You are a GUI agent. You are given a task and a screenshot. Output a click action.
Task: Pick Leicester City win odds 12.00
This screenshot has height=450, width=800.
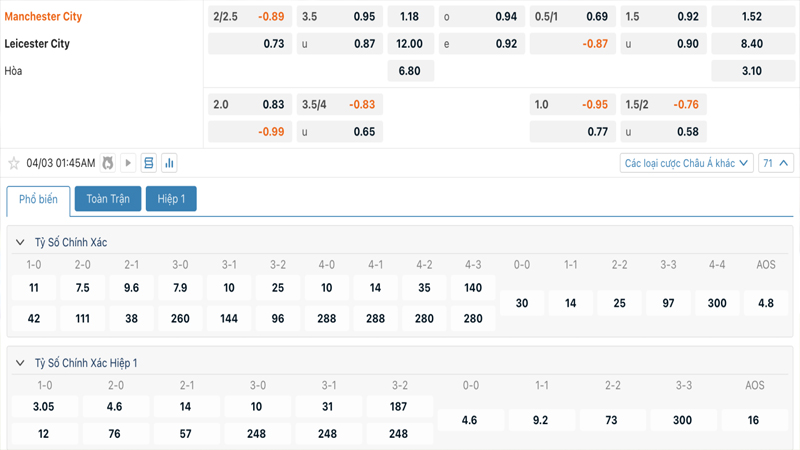coord(409,44)
